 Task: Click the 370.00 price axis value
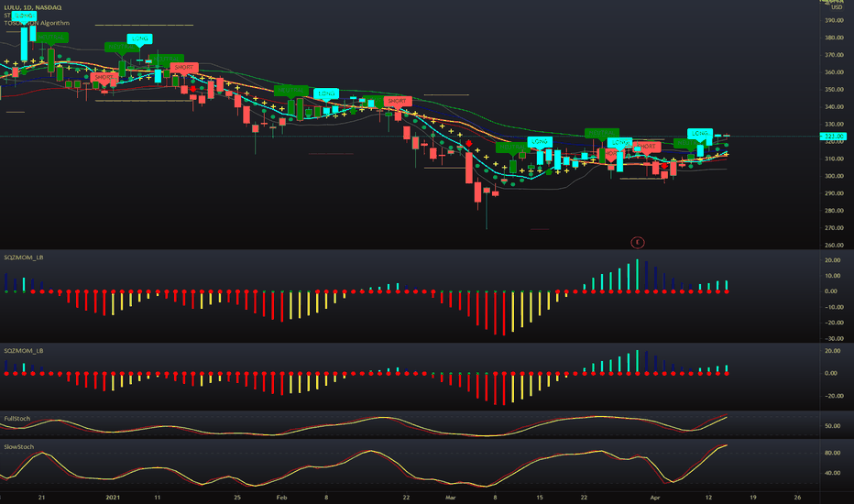coord(834,55)
